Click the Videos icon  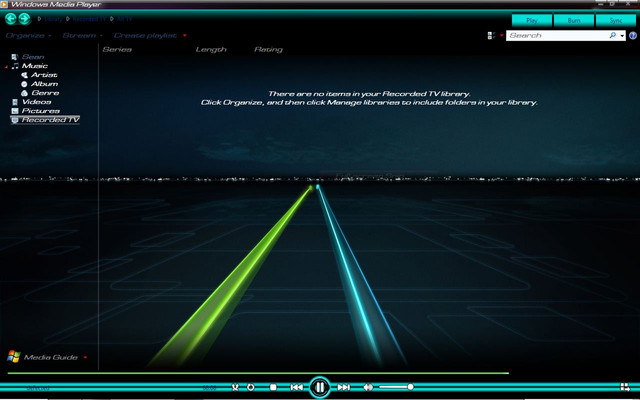pyautogui.click(x=15, y=102)
